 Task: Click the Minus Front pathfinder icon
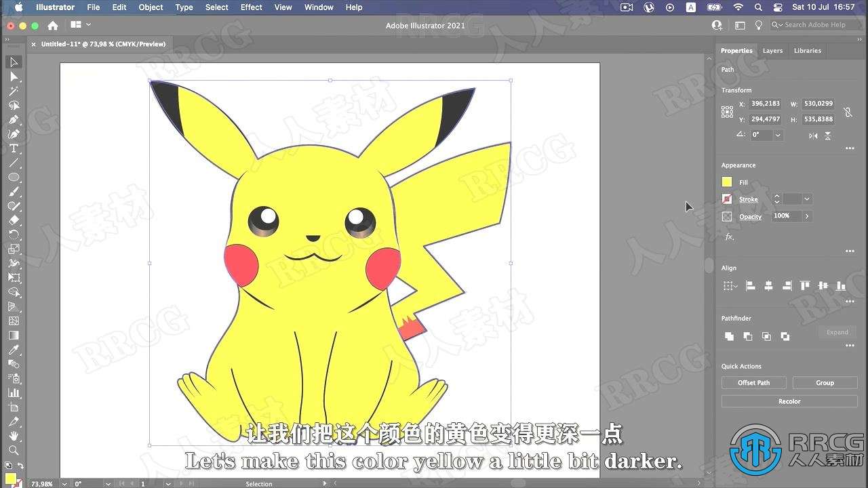pyautogui.click(x=747, y=336)
